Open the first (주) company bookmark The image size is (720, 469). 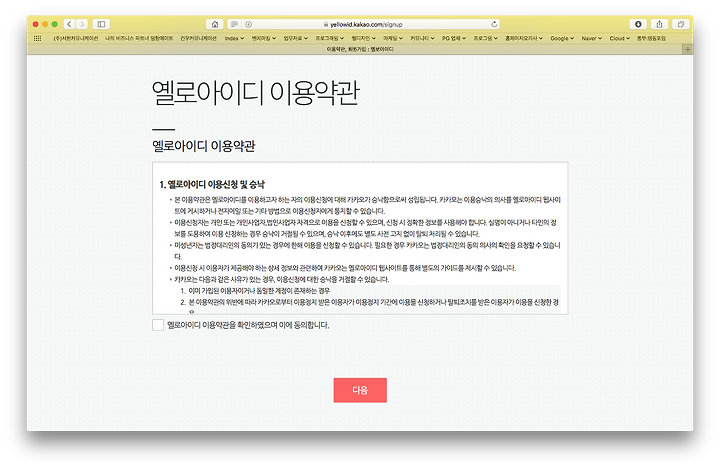pyautogui.click(x=75, y=38)
